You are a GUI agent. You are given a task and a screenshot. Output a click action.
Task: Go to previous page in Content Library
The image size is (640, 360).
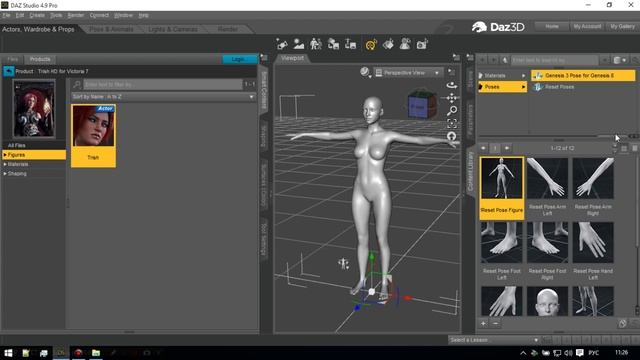[x=484, y=148]
